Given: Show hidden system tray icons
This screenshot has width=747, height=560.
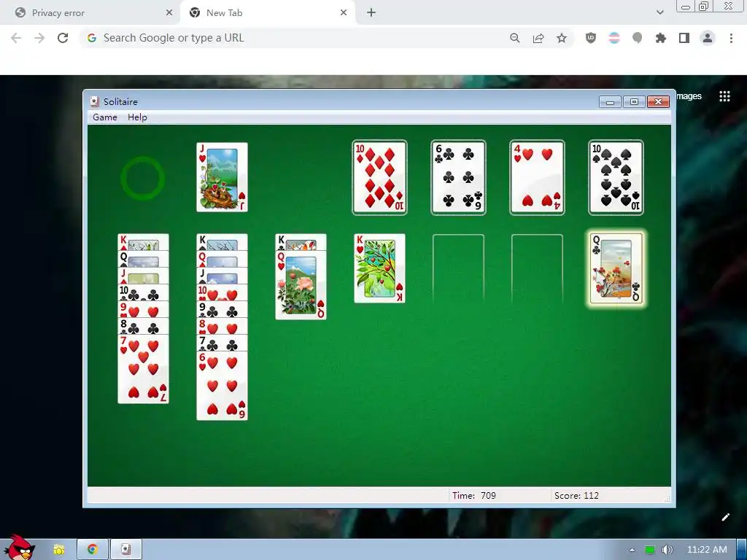Looking at the screenshot, I should (x=632, y=550).
